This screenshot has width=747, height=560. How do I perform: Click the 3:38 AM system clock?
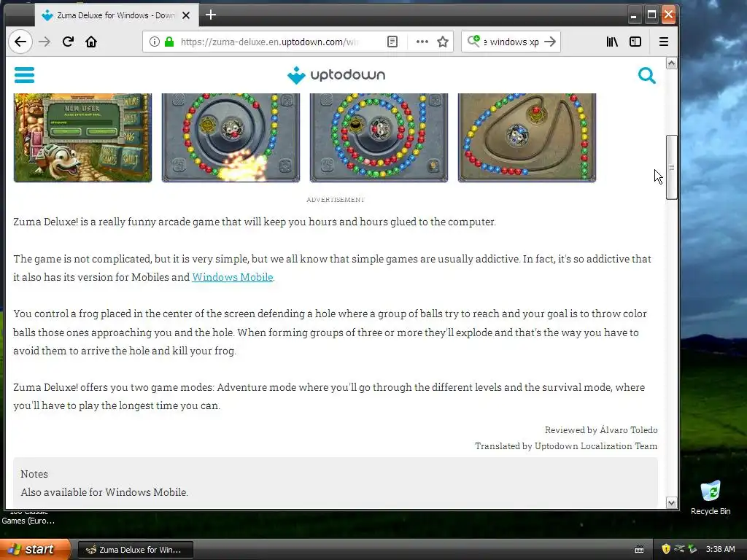[x=720, y=549]
